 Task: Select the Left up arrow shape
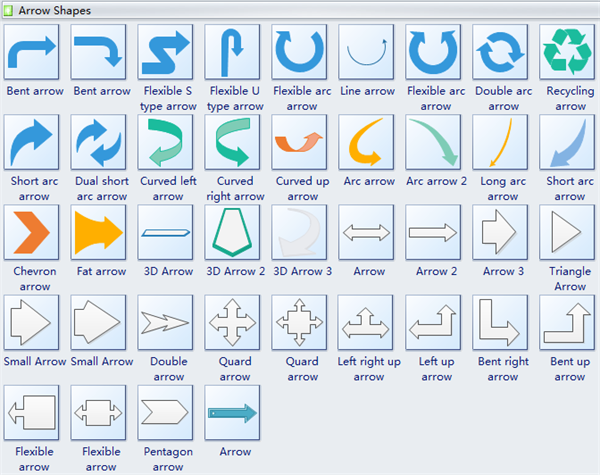433,323
